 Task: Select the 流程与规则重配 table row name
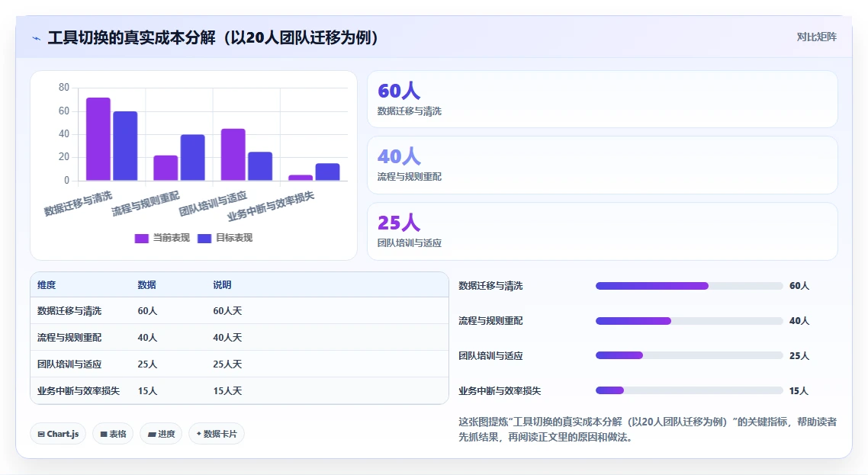click(69, 338)
